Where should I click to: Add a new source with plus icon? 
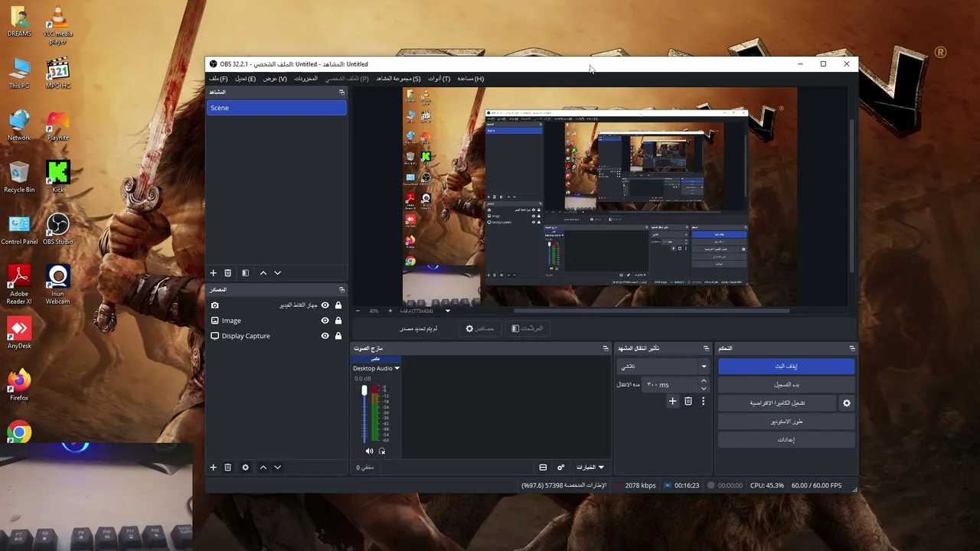[x=214, y=467]
